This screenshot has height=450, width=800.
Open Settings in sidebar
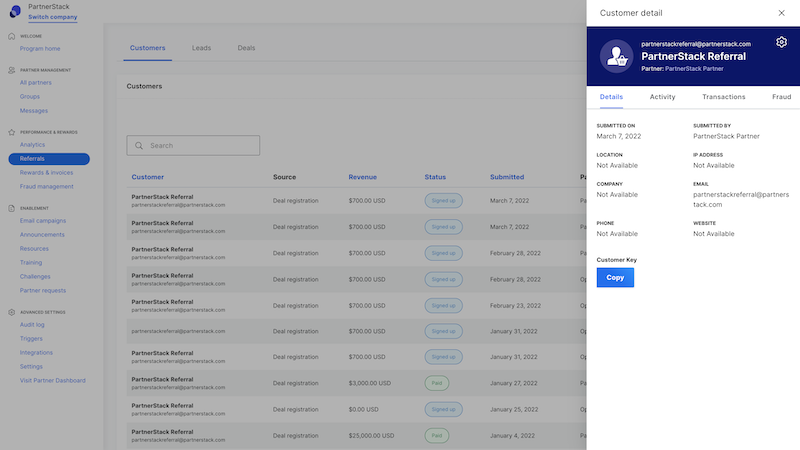point(31,367)
